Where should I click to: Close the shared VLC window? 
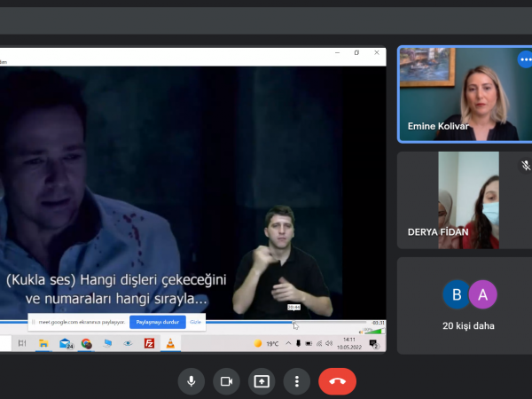[x=377, y=53]
